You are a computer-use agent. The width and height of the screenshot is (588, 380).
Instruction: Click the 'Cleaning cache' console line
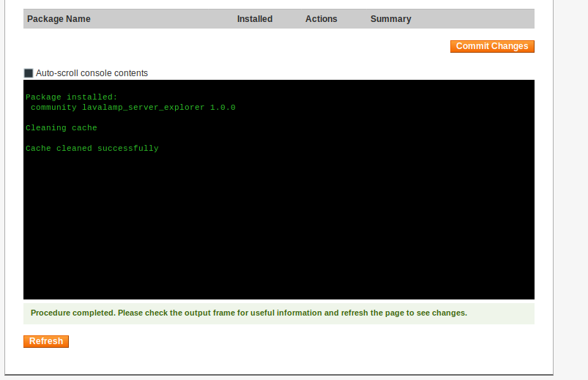pos(61,127)
